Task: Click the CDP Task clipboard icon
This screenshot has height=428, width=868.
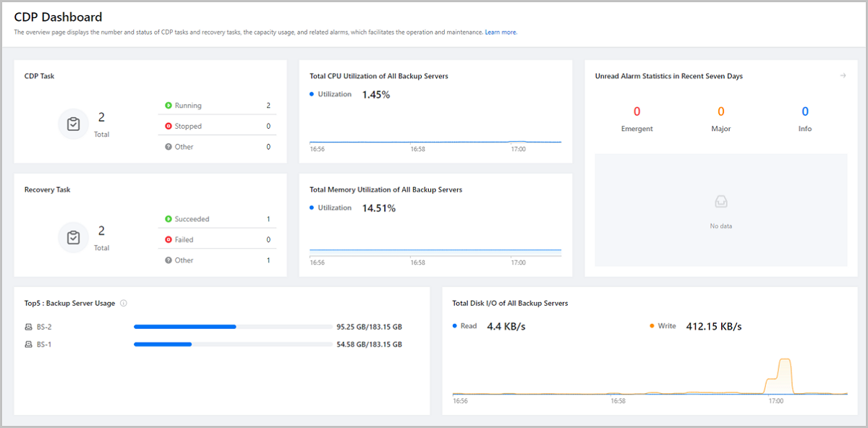Action: tap(73, 124)
